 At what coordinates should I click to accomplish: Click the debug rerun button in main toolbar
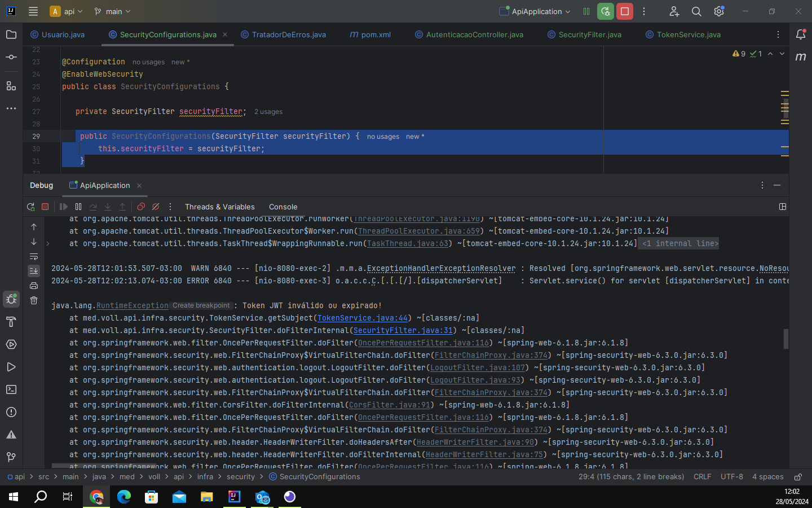606,11
